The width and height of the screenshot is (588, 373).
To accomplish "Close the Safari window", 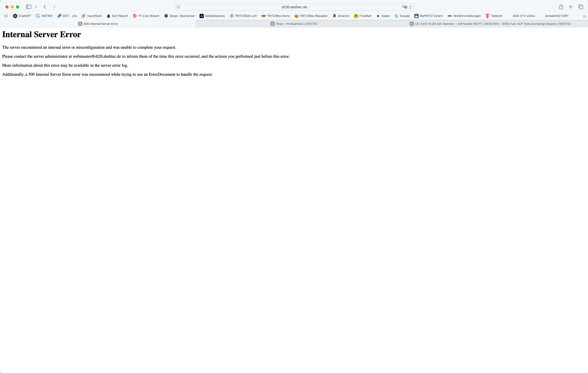I will pos(7,7).
